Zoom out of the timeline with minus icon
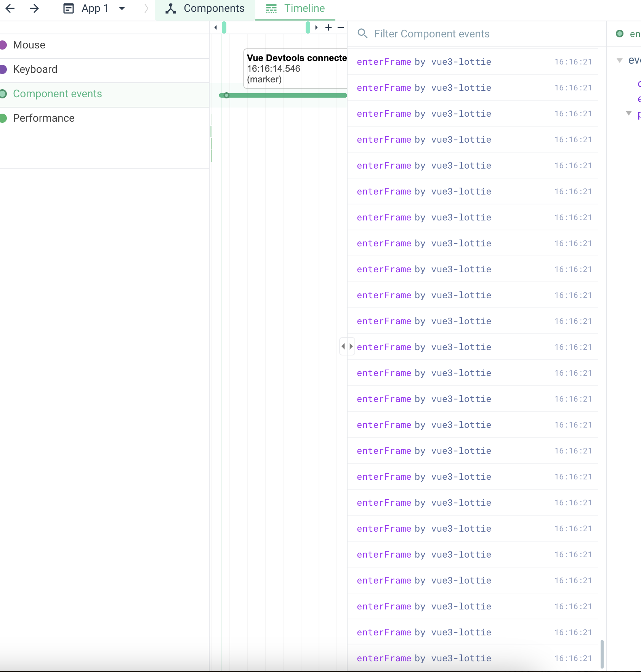Screen dimensions: 641x672 click(x=341, y=27)
